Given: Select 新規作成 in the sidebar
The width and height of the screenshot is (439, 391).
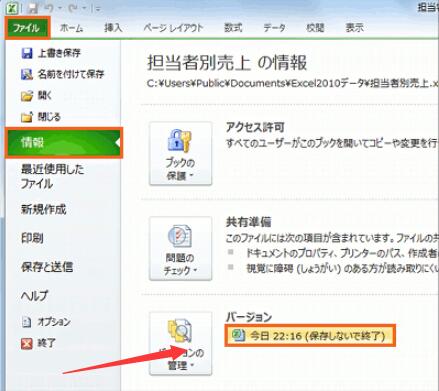Looking at the screenshot, I should tap(43, 210).
